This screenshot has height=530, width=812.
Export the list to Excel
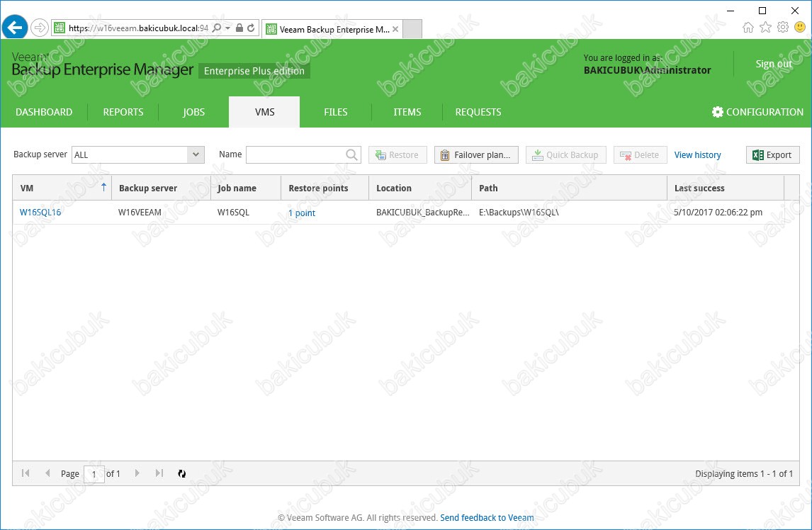[x=772, y=155]
